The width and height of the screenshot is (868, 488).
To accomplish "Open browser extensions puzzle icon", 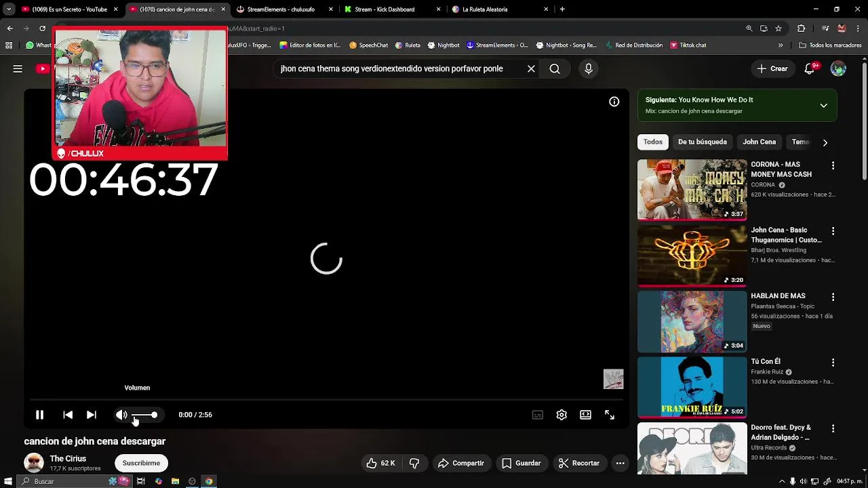I will pyautogui.click(x=802, y=28).
